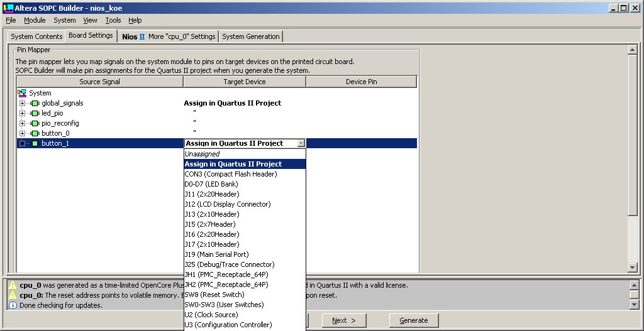This screenshot has height=331, width=644.
Task: Choose J13 (2x10Header) option
Action: click(x=245, y=214)
